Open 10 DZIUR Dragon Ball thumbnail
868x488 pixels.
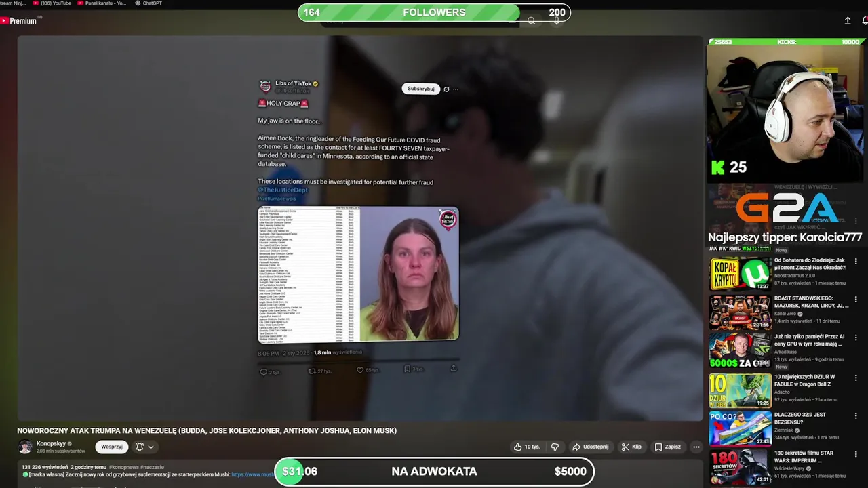tap(740, 390)
